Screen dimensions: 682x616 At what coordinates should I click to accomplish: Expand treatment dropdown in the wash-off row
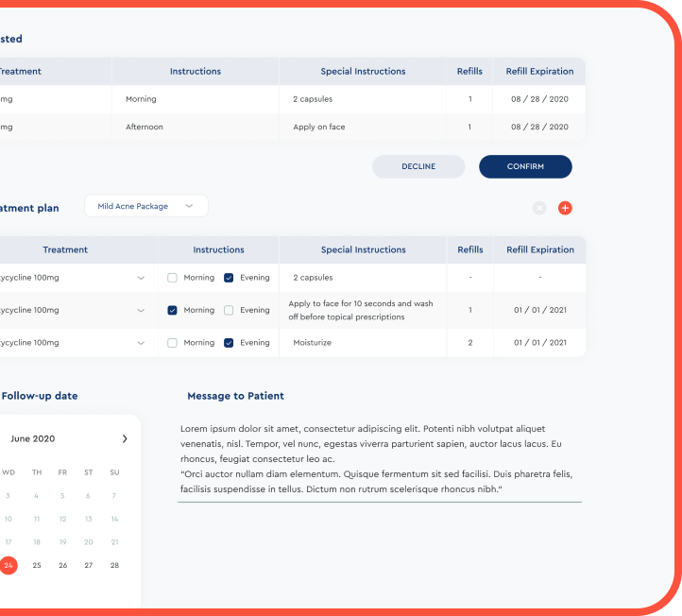tap(141, 310)
